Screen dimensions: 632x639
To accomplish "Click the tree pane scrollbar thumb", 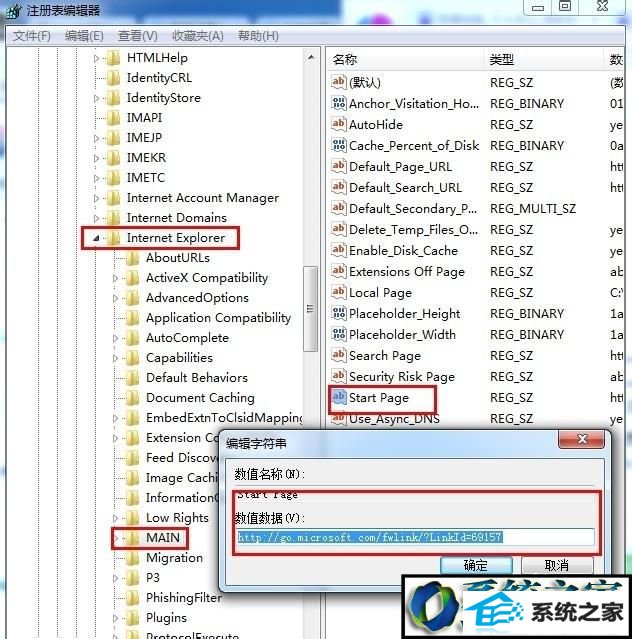I will 310,309.
